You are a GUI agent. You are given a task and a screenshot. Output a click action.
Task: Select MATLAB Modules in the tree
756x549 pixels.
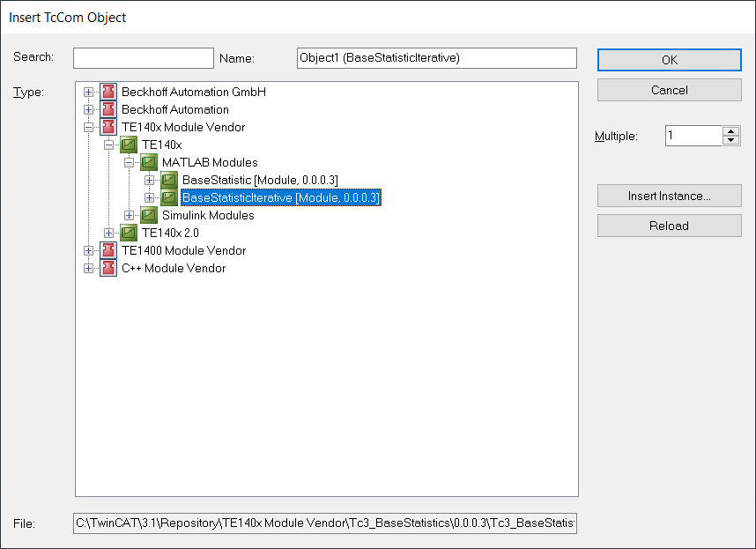click(x=210, y=162)
